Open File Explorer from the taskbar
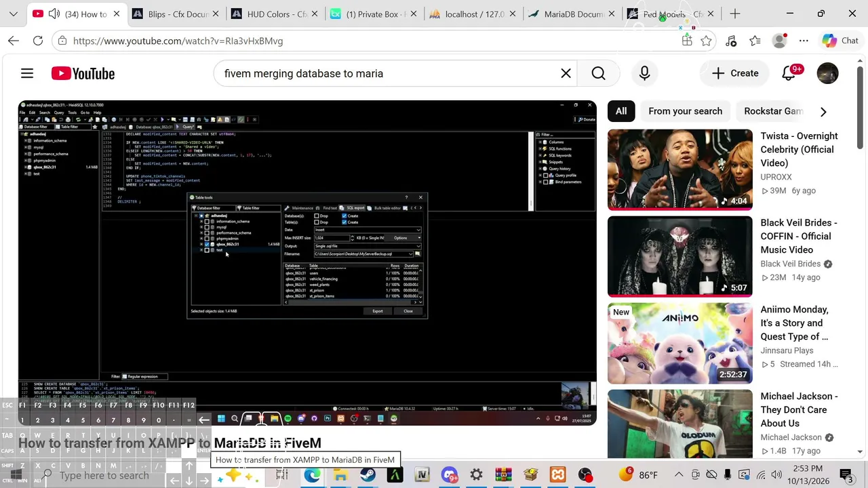The width and height of the screenshot is (868, 488). coord(340,475)
